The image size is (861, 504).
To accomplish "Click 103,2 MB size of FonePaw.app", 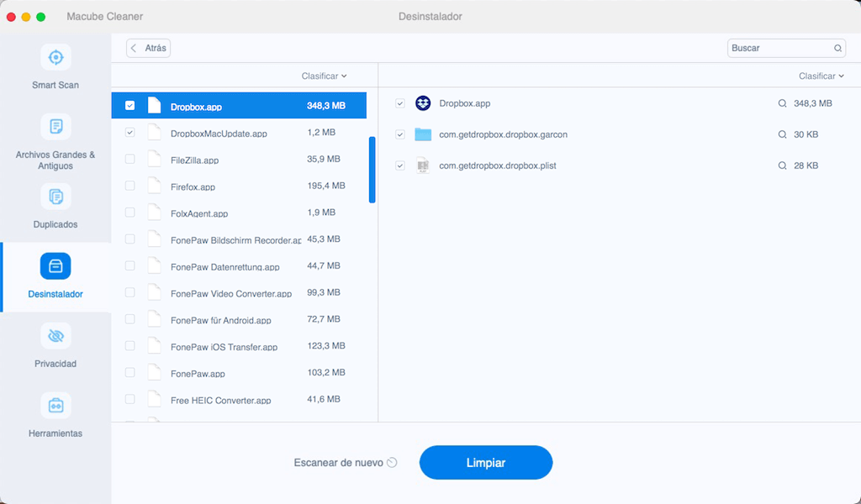I will click(x=326, y=372).
